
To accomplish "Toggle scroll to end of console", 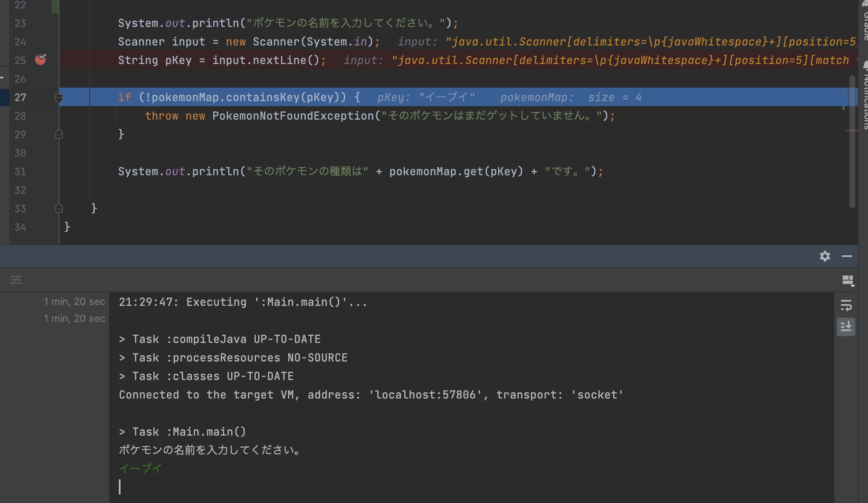I will (x=846, y=326).
